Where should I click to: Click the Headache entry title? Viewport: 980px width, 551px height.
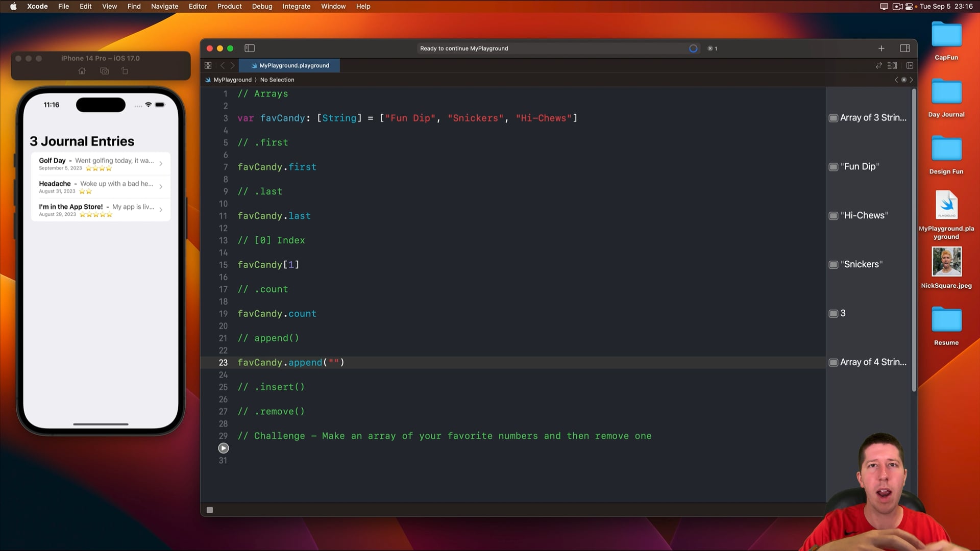pyautogui.click(x=55, y=184)
